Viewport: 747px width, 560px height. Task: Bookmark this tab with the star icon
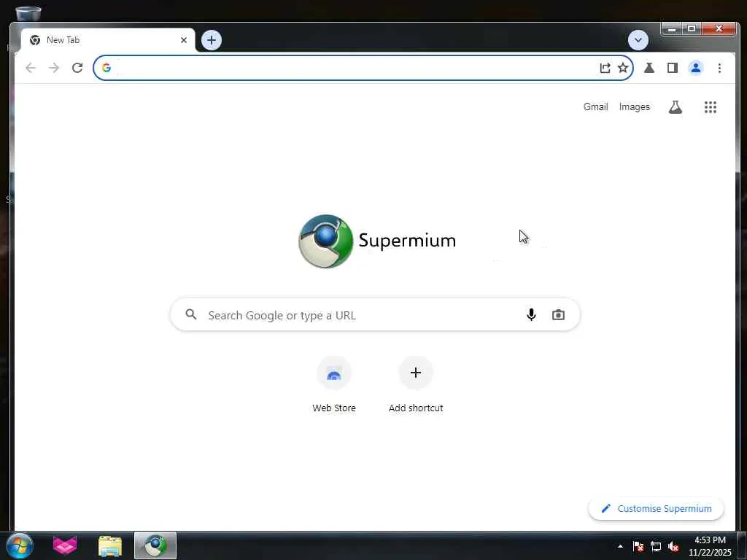(623, 68)
